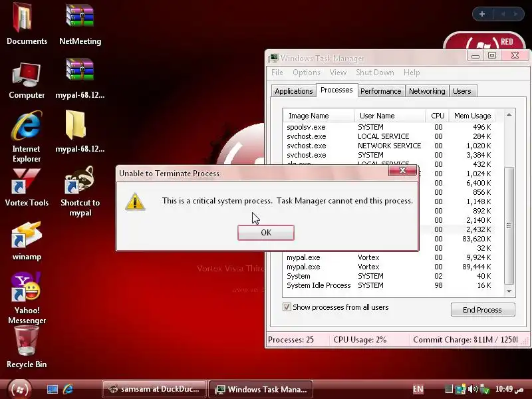Launch the winamp shortcut icon
This screenshot has height=399, width=532.
pos(27,241)
